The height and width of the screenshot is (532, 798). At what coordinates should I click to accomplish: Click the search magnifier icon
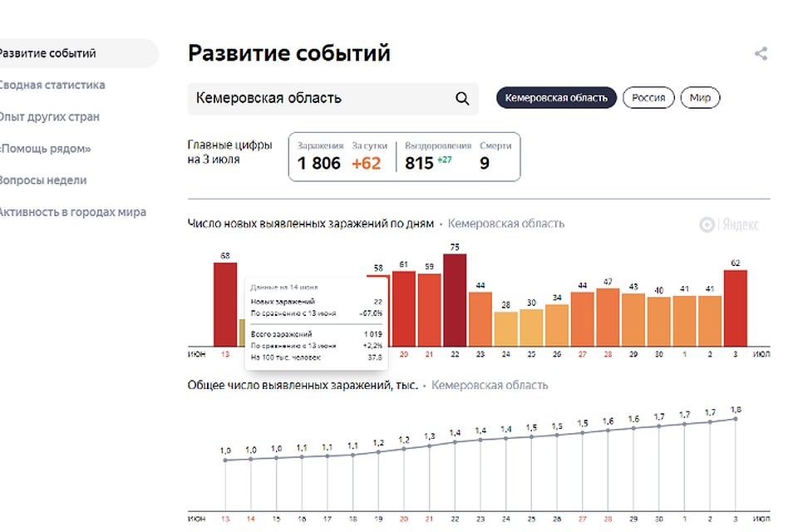pos(462,99)
